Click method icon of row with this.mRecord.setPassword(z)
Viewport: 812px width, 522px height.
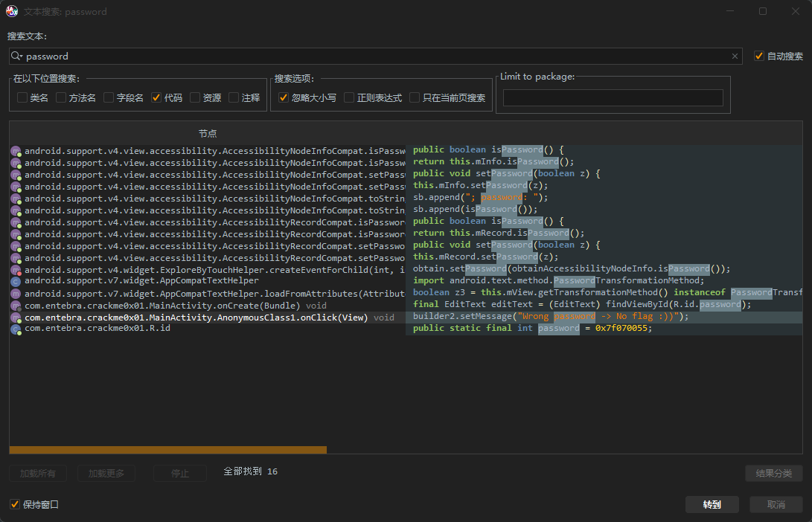click(16, 258)
